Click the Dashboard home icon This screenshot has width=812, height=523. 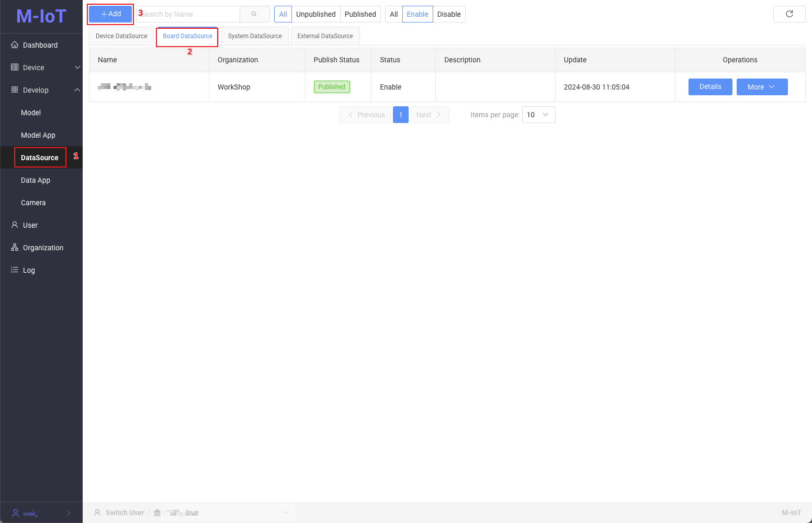pyautogui.click(x=15, y=45)
